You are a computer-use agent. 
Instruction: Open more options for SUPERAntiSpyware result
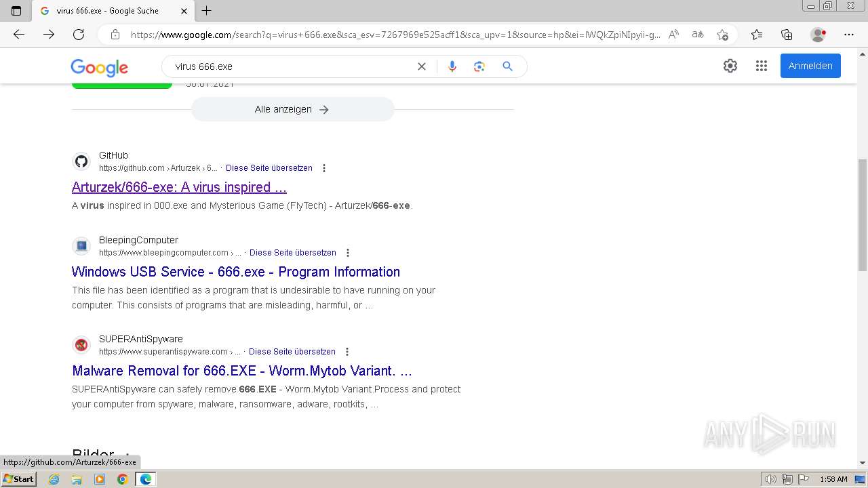click(x=347, y=352)
